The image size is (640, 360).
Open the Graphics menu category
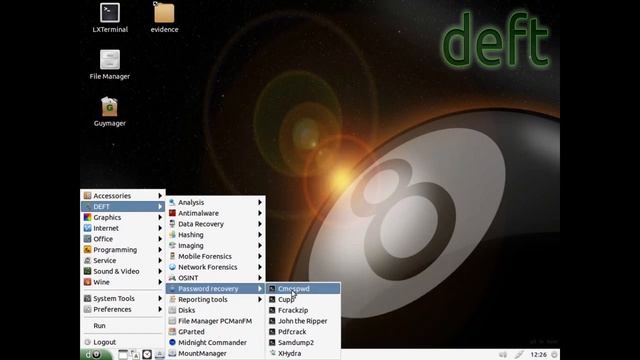coord(123,218)
